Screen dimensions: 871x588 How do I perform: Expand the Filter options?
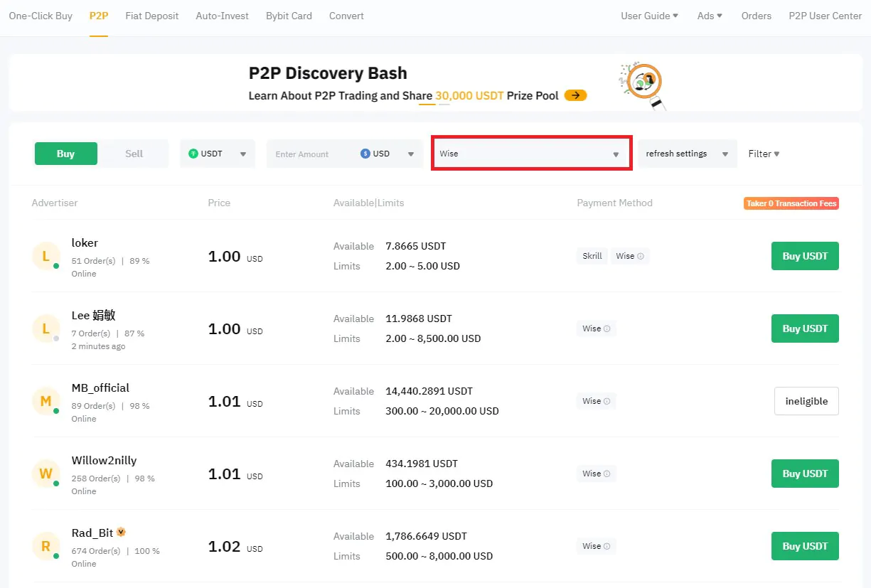coord(764,154)
